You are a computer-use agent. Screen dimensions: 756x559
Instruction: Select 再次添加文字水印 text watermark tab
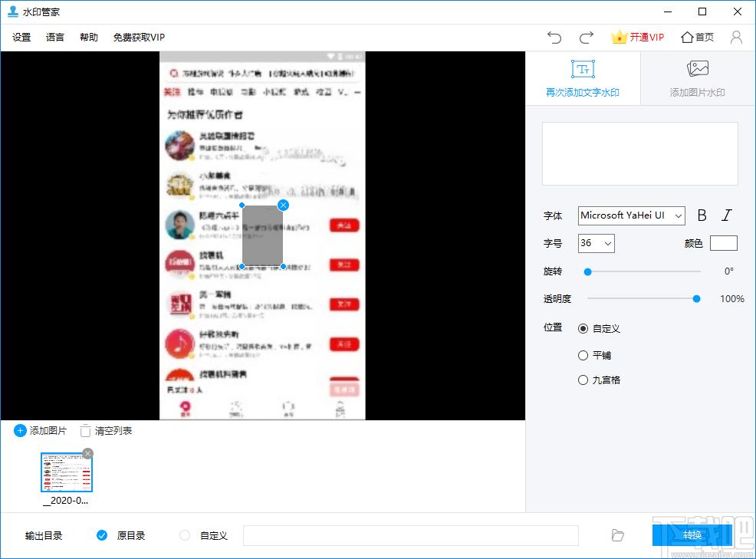tap(583, 78)
